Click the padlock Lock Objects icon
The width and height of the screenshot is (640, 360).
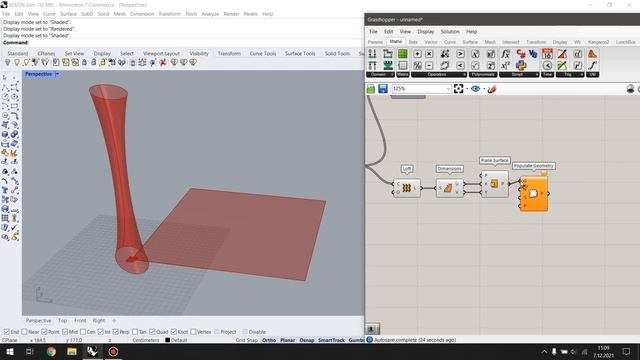pyautogui.click(x=84, y=62)
